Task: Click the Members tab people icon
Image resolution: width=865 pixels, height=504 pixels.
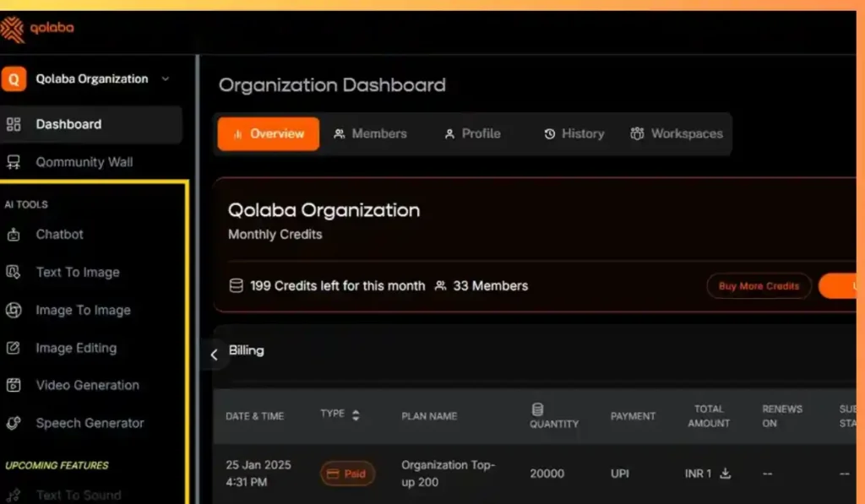Action: [x=340, y=134]
